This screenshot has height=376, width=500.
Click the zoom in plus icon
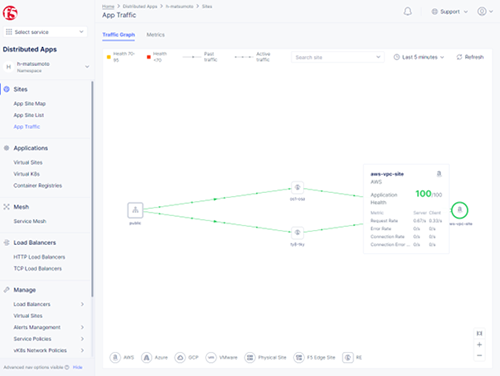click(479, 345)
